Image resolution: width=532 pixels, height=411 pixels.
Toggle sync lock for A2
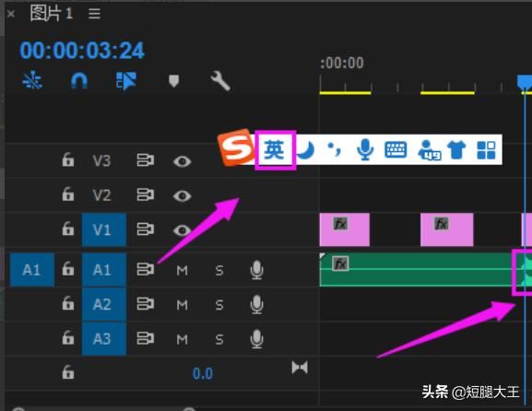coord(145,304)
